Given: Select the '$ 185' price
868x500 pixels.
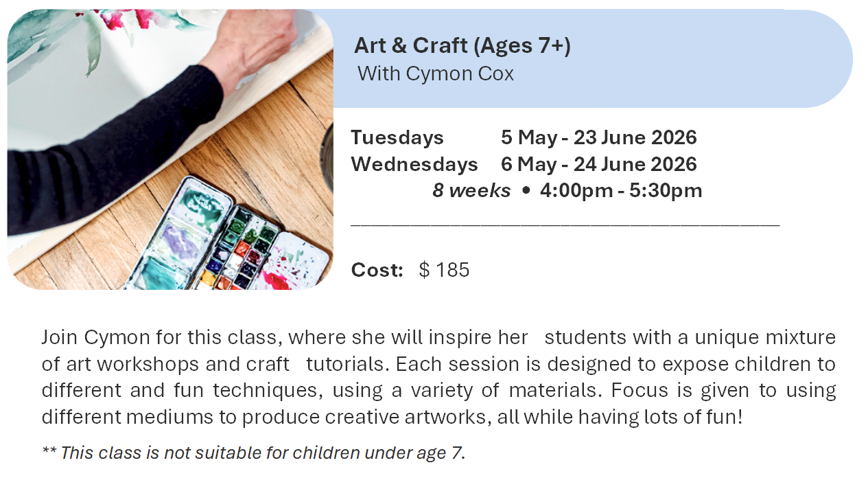Looking at the screenshot, I should [x=444, y=270].
